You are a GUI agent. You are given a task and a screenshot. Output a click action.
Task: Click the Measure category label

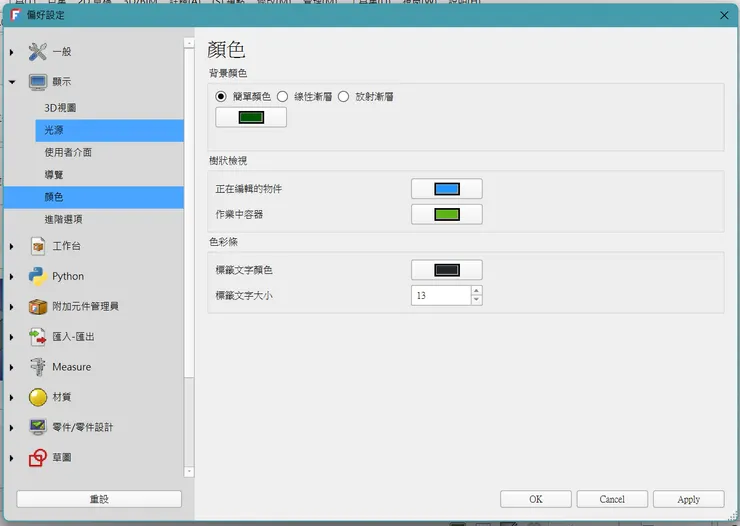[72, 367]
